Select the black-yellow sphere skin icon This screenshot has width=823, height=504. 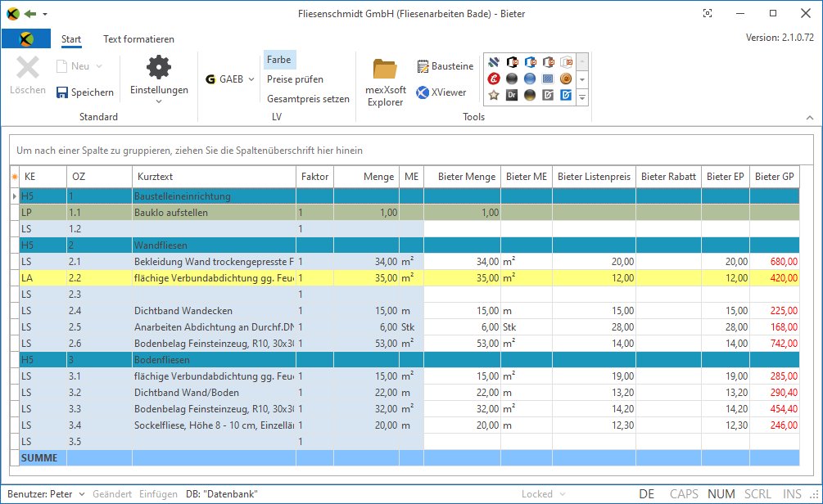(530, 95)
